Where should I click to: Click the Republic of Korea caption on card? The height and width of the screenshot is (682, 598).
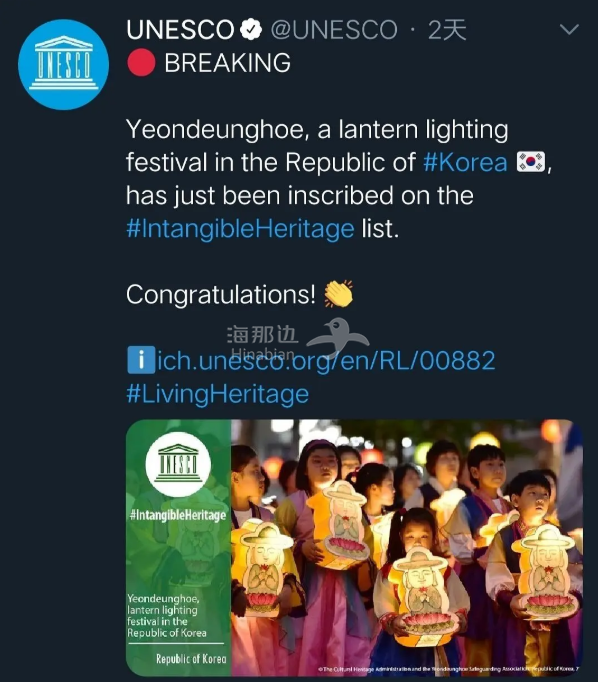click(191, 659)
